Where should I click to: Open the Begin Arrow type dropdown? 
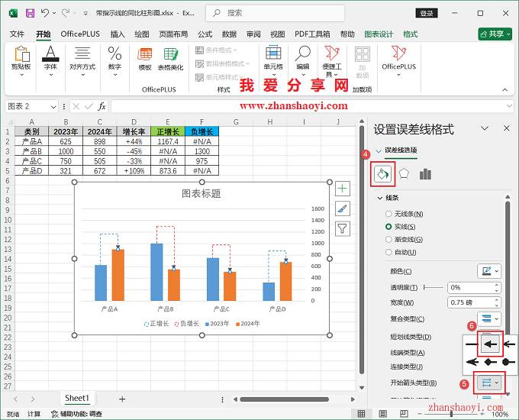488,382
